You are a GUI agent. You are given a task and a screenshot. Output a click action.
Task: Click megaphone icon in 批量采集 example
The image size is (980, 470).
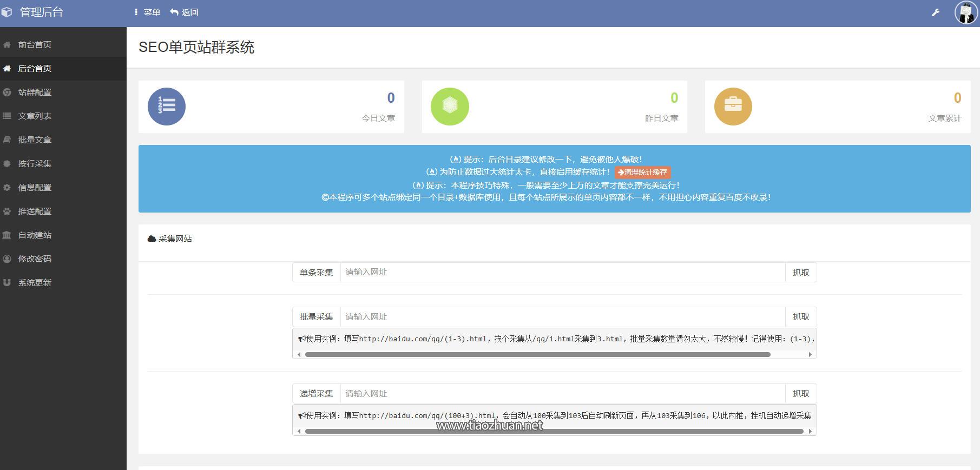pos(302,339)
